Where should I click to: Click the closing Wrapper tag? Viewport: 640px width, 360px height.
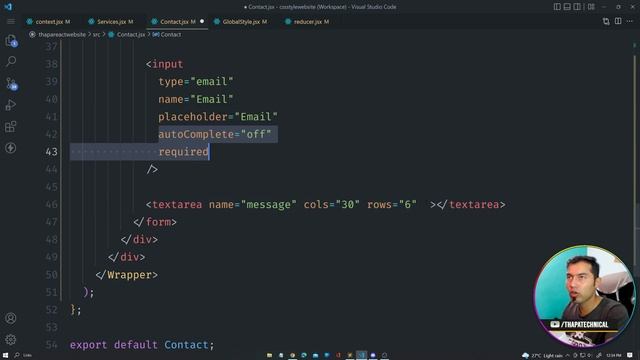click(x=127, y=275)
